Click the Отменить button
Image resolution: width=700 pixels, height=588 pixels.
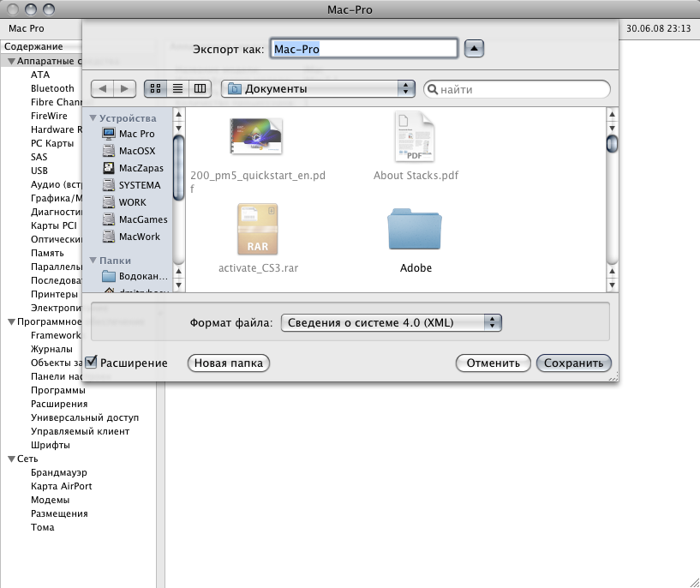pos(494,363)
